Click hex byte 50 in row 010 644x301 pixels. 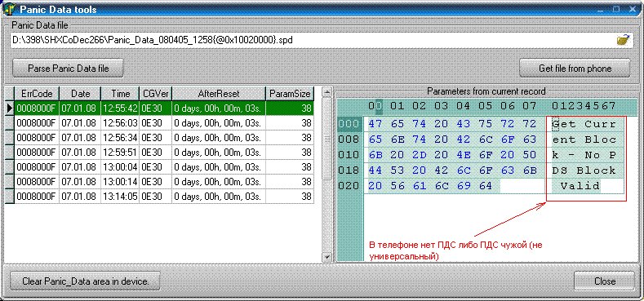tap(530, 155)
